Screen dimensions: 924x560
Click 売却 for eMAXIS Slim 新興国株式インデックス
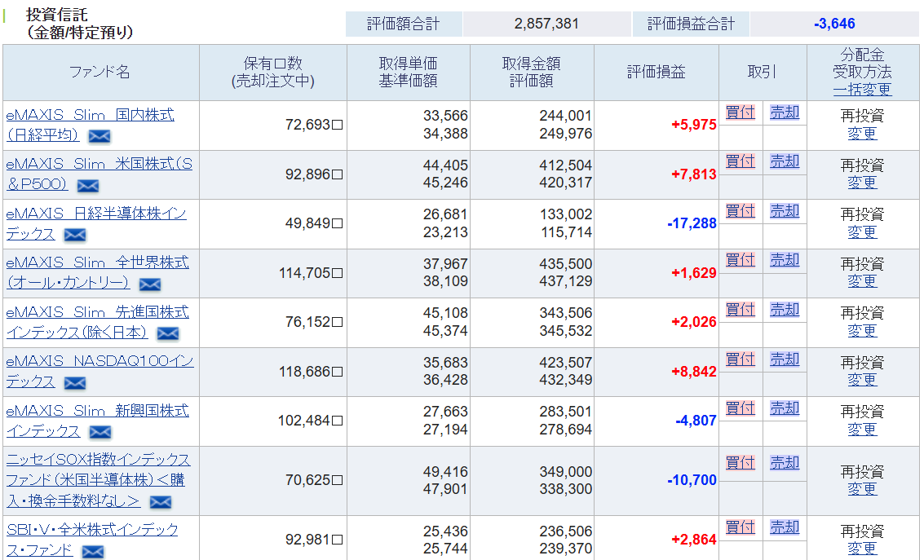coord(785,408)
